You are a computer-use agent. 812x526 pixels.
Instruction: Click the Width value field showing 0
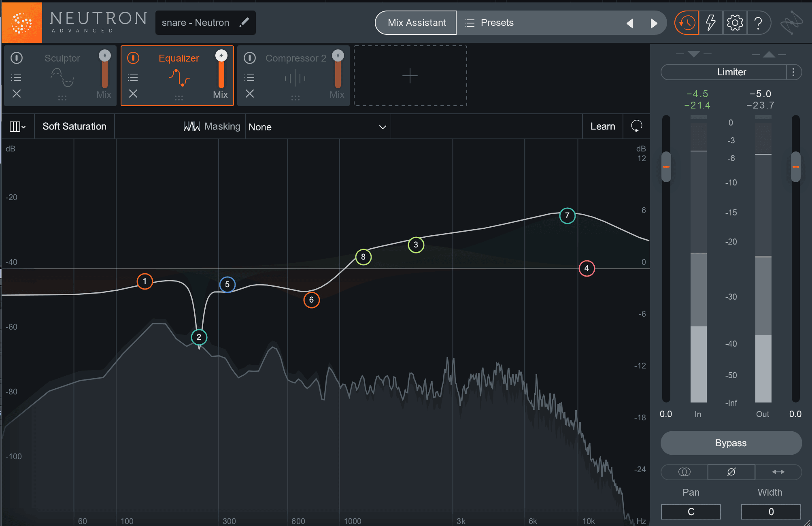(771, 512)
